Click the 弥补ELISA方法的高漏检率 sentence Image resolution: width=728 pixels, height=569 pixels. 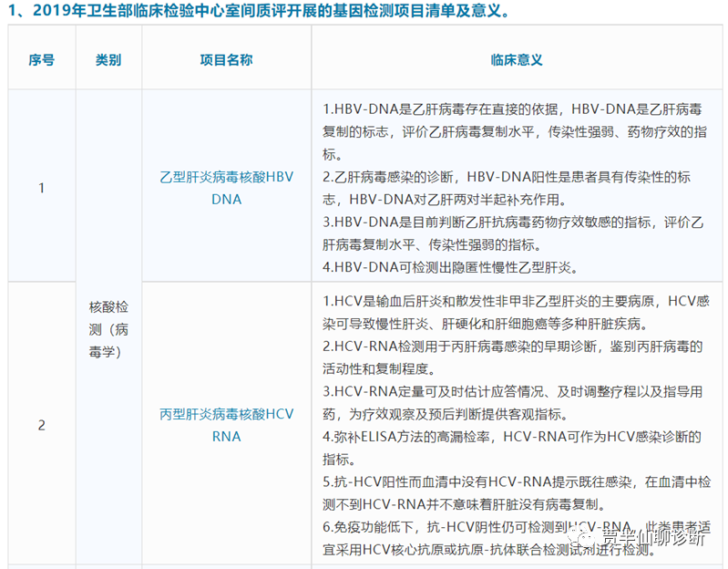click(x=410, y=437)
